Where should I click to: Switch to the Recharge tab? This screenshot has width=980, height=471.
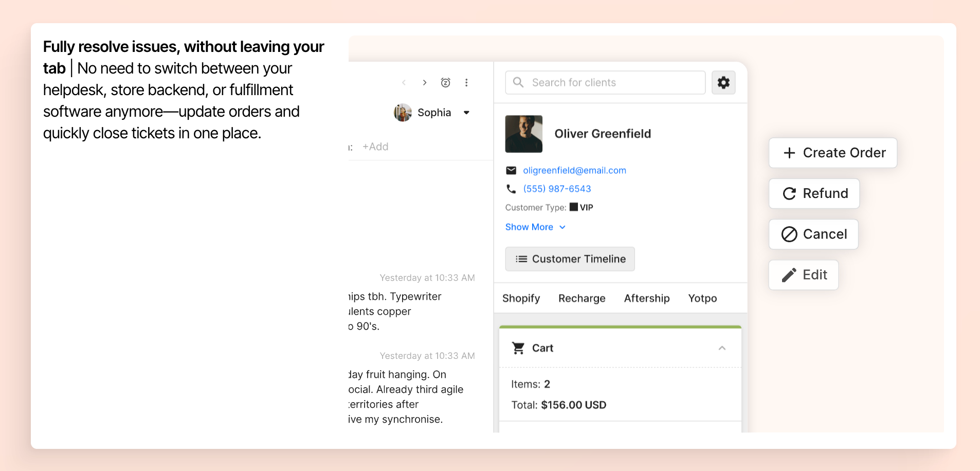click(x=582, y=299)
